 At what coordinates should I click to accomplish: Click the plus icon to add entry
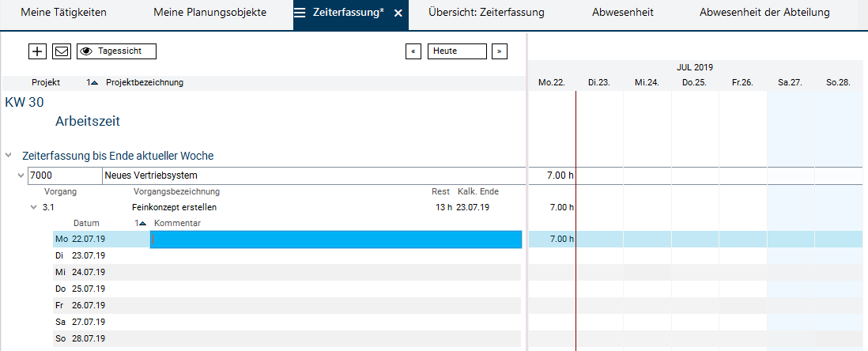coord(37,51)
